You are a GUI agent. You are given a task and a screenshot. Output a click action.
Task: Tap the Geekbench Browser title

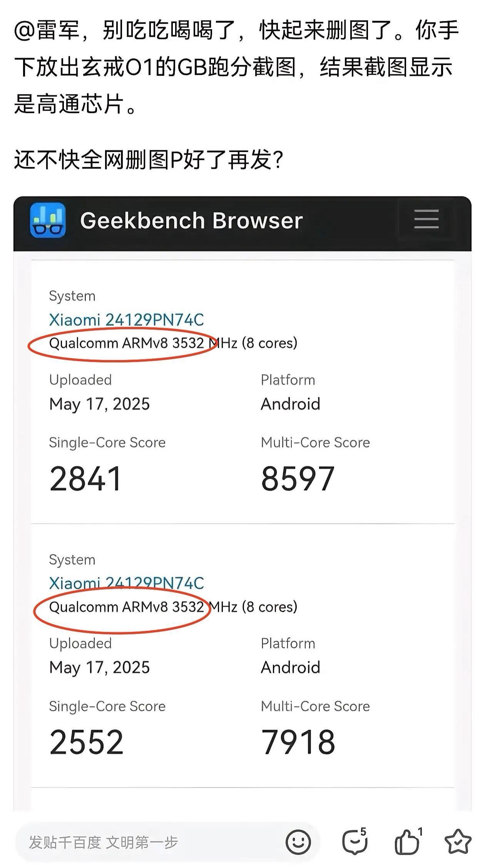pos(191,221)
